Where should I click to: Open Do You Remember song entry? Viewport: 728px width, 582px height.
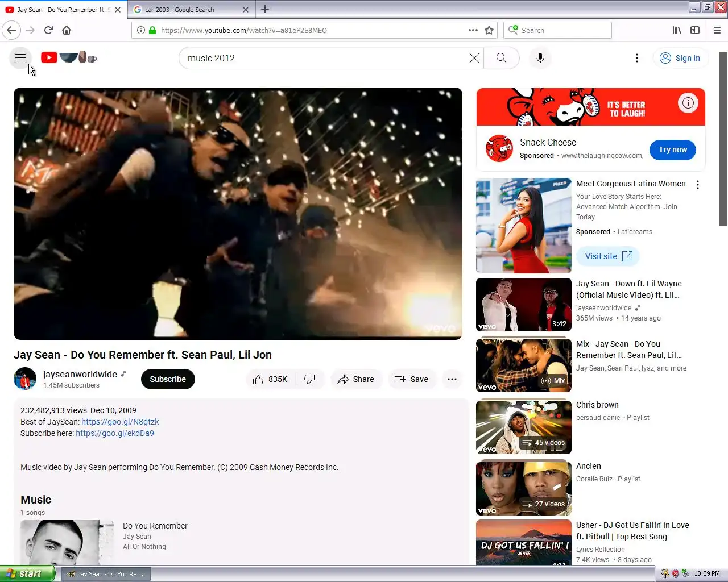click(155, 526)
